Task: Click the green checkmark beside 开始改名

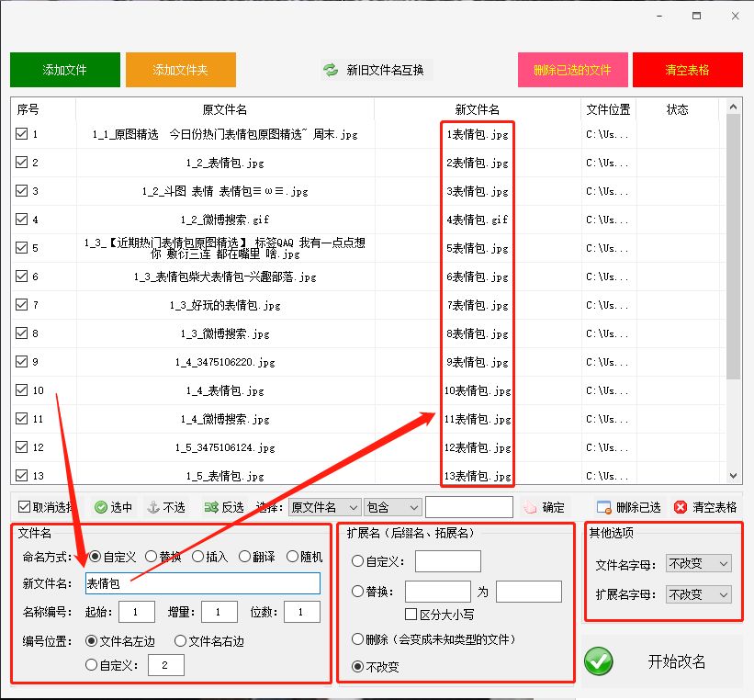Action: [x=599, y=661]
